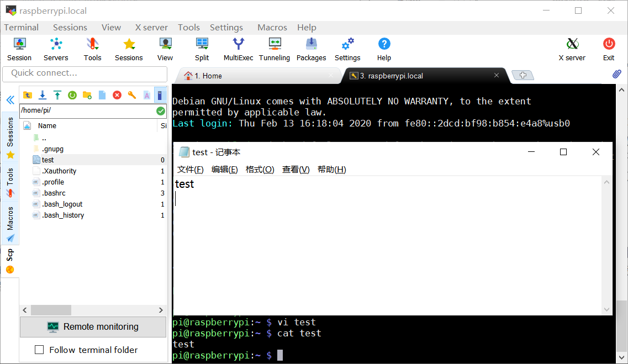This screenshot has height=364, width=628.
Task: Click the Remote monitoring button
Action: point(93,327)
